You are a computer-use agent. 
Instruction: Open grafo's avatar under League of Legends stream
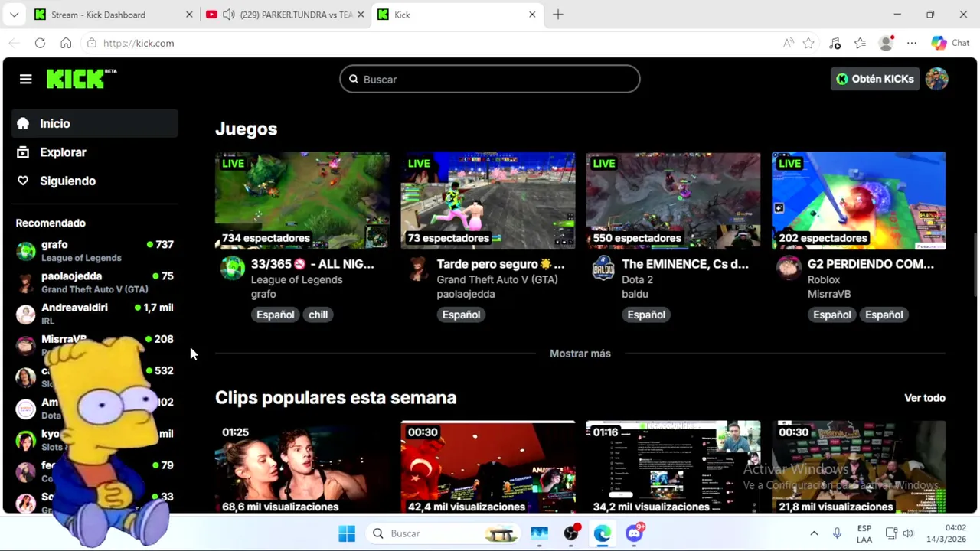(233, 269)
